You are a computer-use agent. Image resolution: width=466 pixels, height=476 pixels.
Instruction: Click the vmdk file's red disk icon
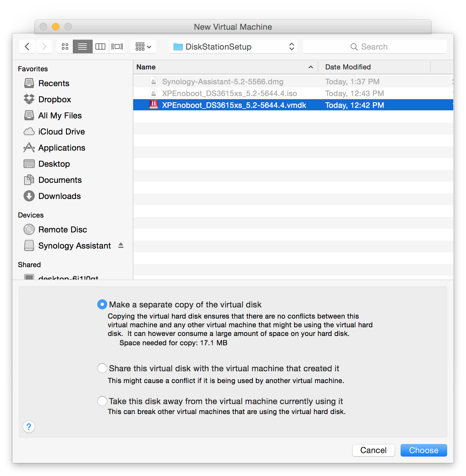point(154,105)
